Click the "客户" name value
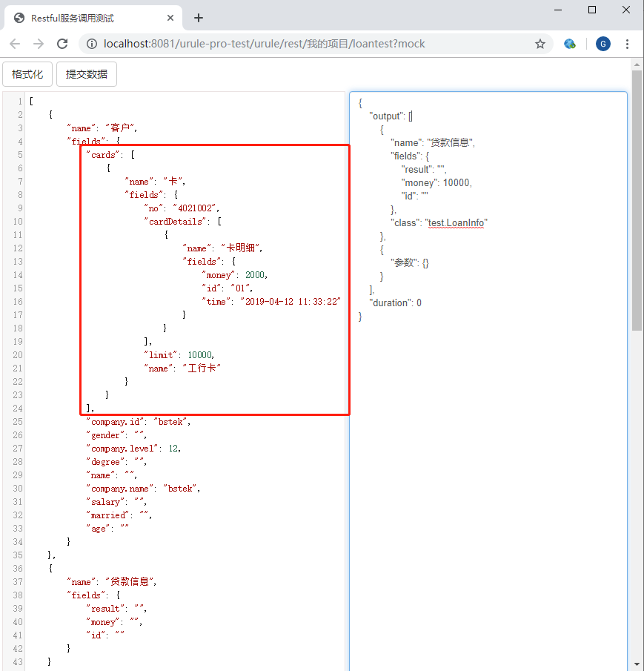The height and width of the screenshot is (671, 644). click(120, 128)
